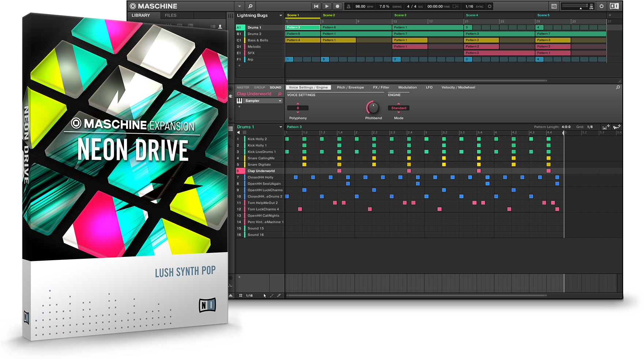Toggle the follow playhead icon next to TIME
The height and width of the screenshot is (359, 644).
click(456, 6)
